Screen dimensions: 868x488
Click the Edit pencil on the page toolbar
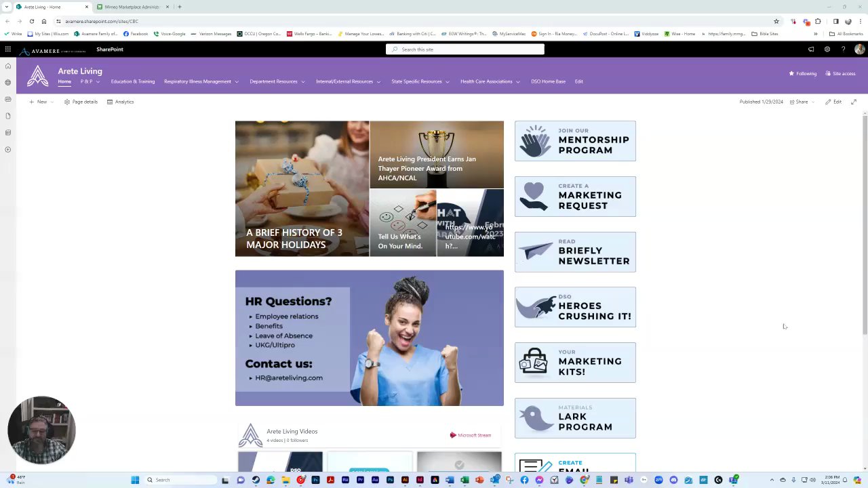(x=833, y=102)
